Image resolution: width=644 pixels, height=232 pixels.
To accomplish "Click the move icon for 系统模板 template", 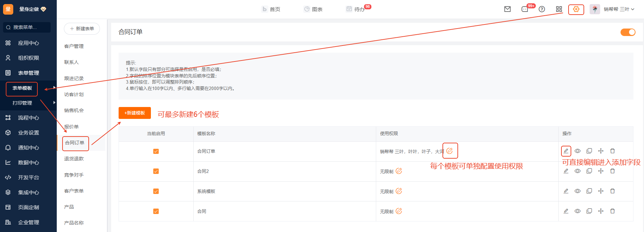I will point(601,191).
